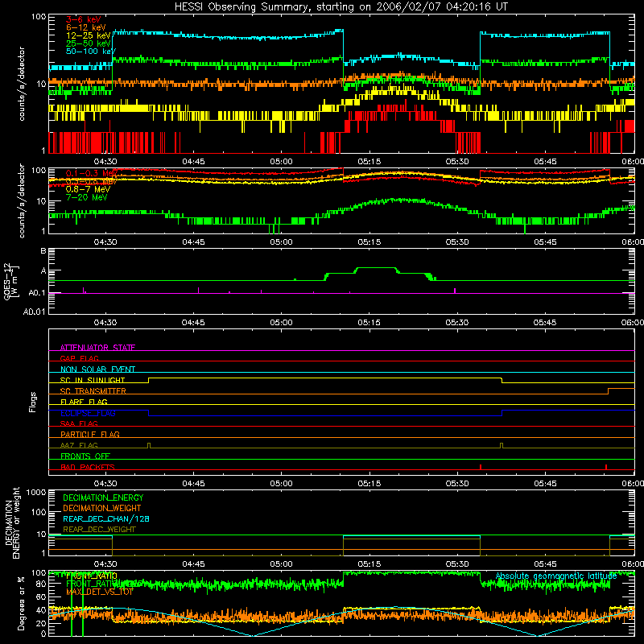Click the Degrees or % axis title
This screenshot has height=644, width=644.
point(21,603)
